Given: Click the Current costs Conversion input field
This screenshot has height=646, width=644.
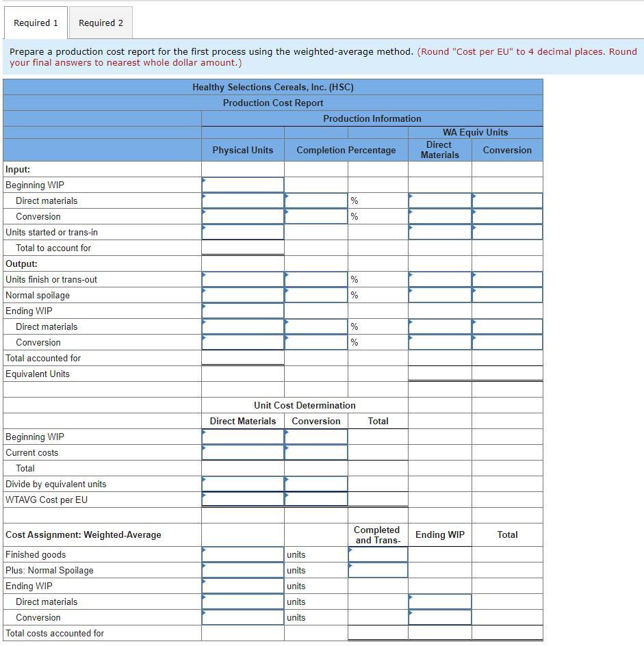Looking at the screenshot, I should click(315, 452).
